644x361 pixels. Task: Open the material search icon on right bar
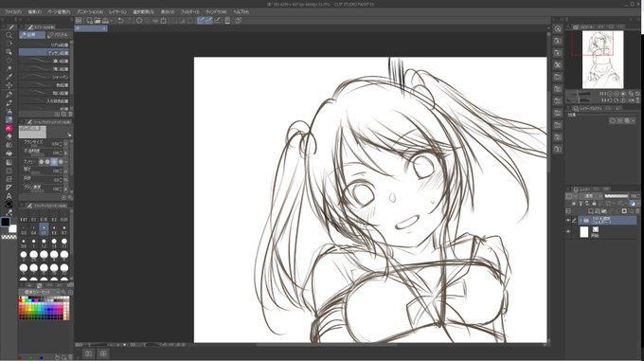click(x=558, y=28)
